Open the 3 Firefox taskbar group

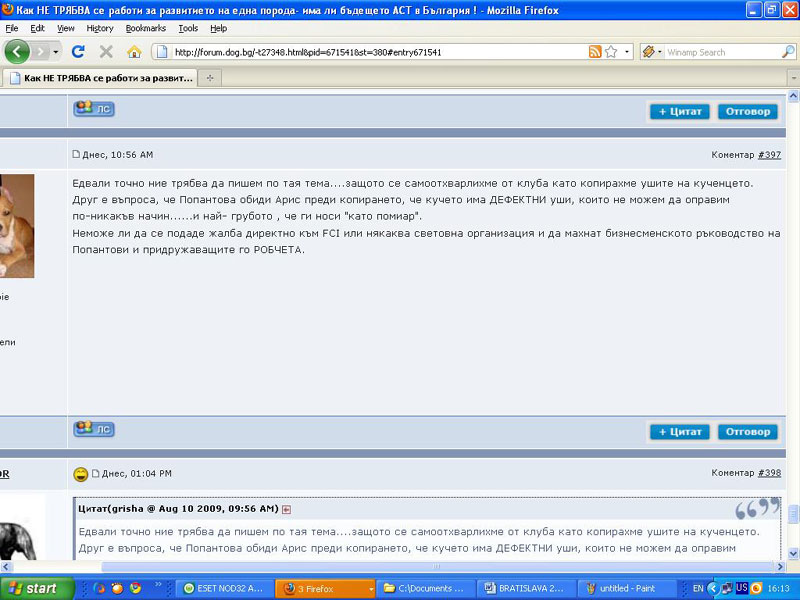(x=325, y=588)
